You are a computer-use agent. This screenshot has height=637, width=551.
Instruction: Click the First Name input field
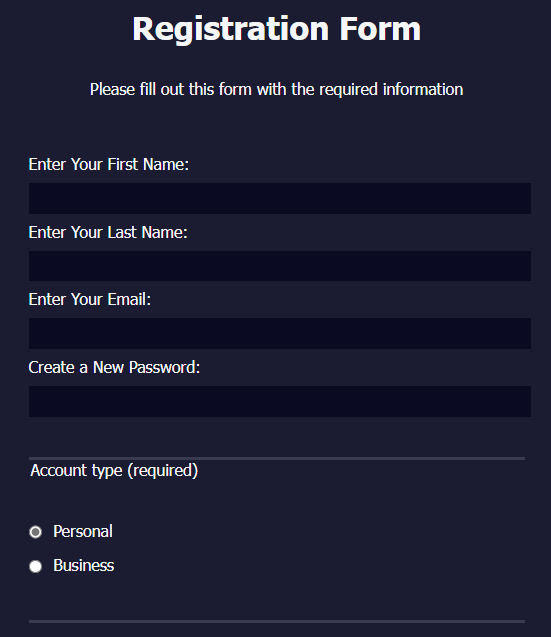tap(280, 198)
